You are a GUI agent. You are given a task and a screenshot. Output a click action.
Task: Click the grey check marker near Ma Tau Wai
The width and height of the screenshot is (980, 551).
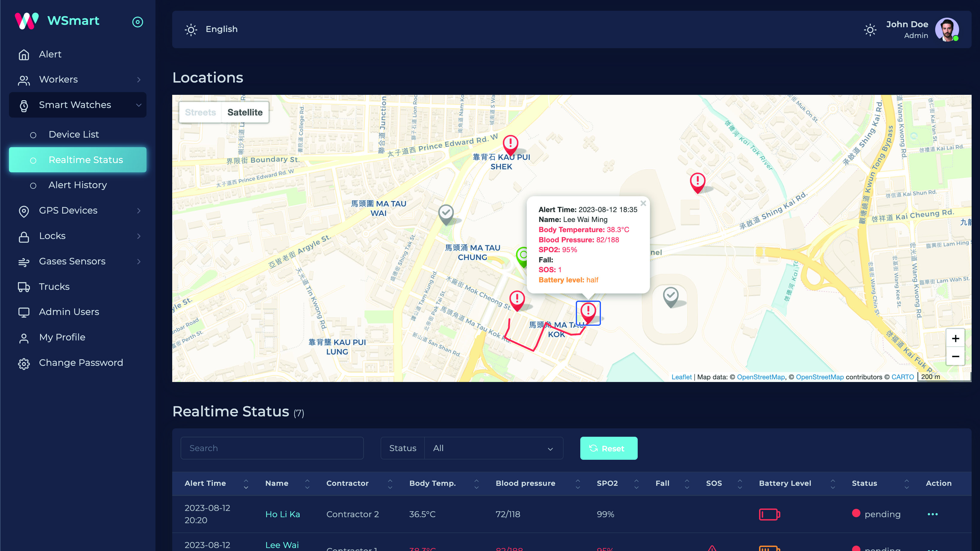tap(446, 214)
